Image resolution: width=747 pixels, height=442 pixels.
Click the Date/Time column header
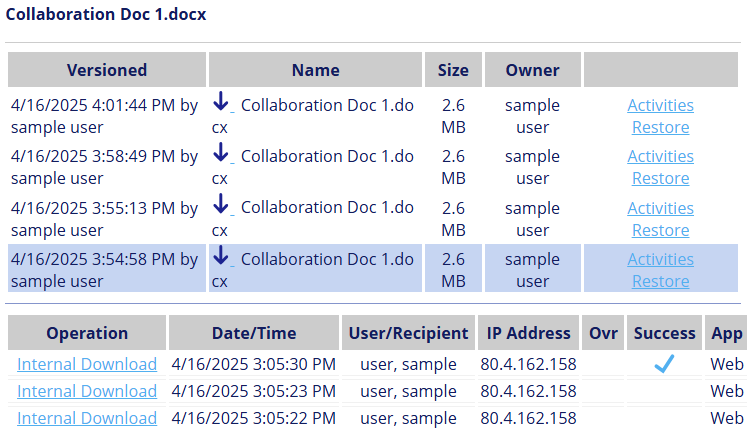[x=254, y=333]
